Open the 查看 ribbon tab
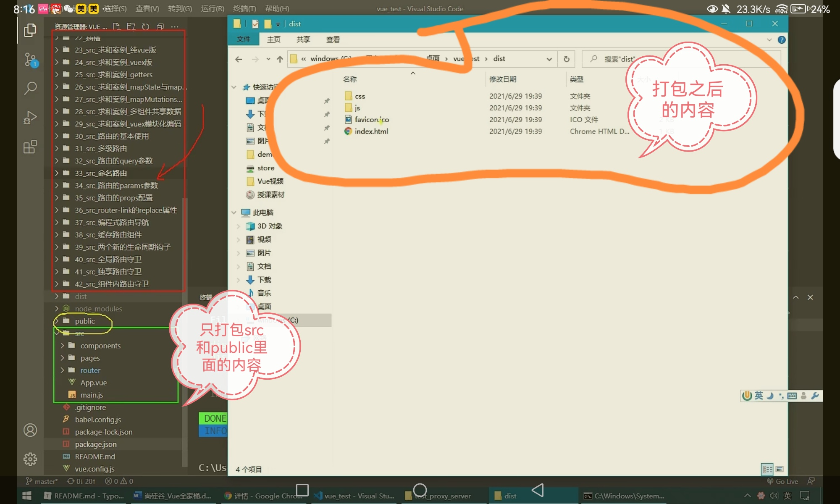The image size is (840, 504). [x=333, y=39]
